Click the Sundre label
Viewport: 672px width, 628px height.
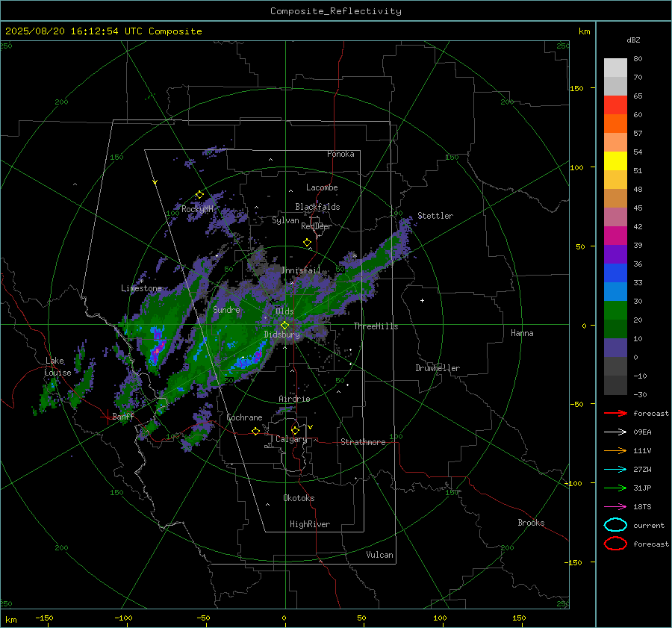coord(226,309)
